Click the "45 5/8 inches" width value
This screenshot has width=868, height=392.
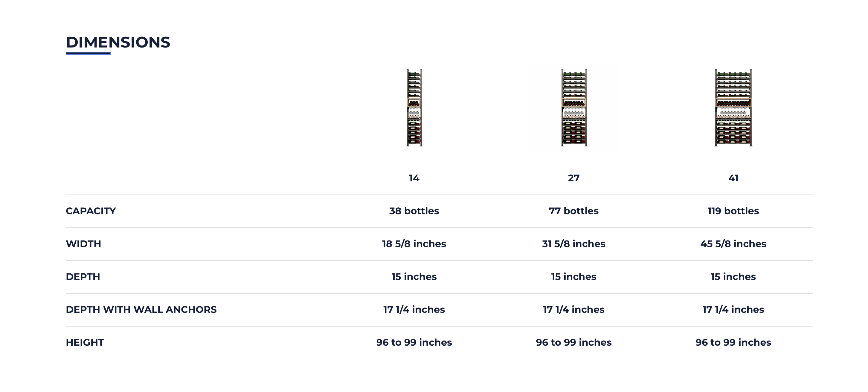click(x=733, y=244)
